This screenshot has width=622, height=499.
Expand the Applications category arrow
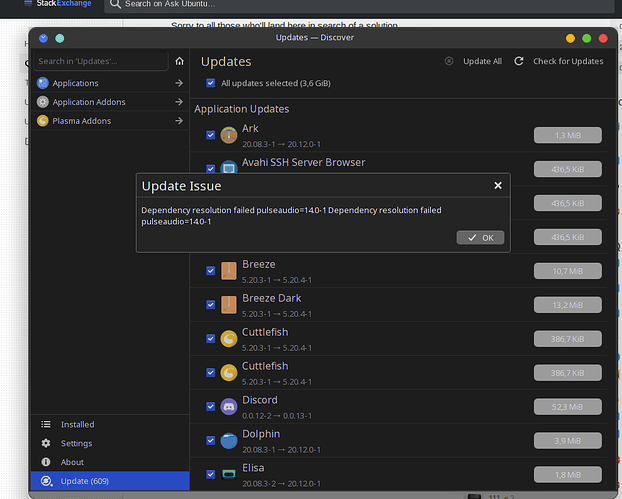click(x=179, y=83)
